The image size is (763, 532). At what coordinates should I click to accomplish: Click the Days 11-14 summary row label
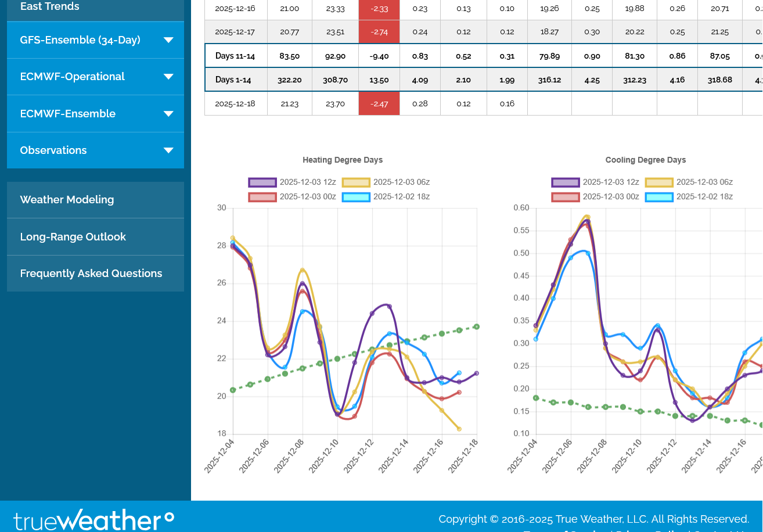[235, 56]
